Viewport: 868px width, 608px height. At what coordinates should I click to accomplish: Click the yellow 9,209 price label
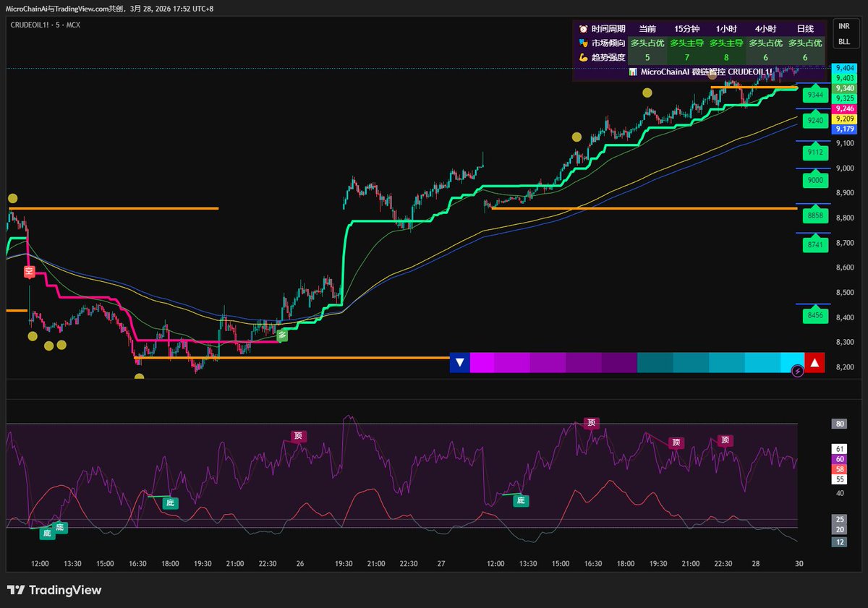(x=845, y=119)
